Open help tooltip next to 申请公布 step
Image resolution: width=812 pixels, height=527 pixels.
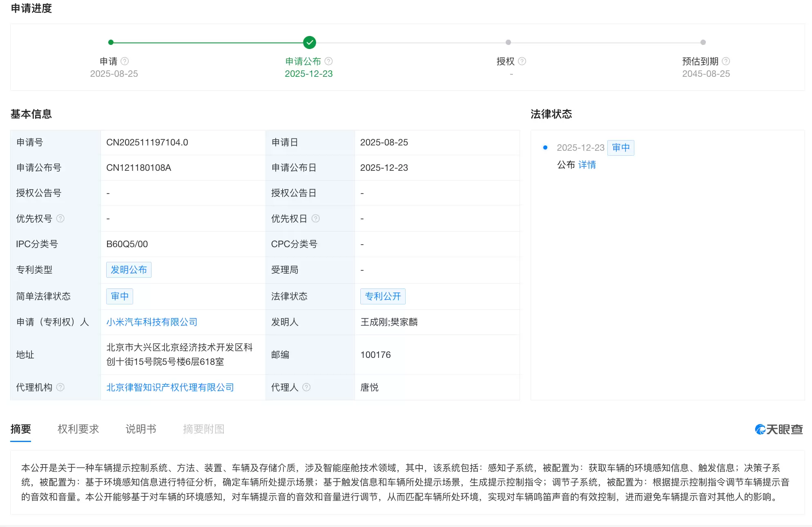[328, 61]
